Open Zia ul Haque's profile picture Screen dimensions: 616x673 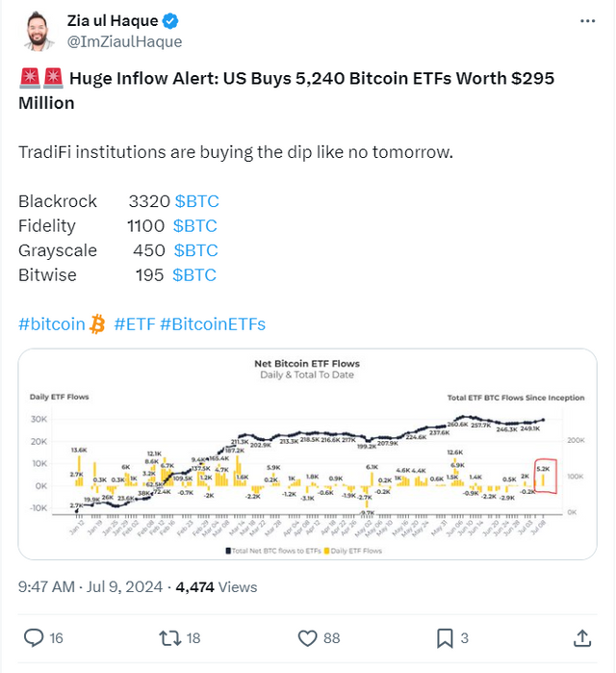coord(37,31)
